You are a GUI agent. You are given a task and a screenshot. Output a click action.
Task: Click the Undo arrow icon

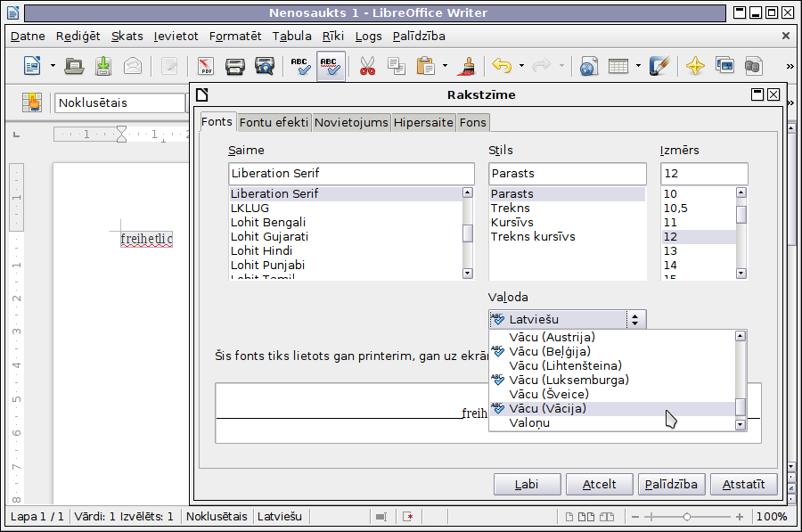pyautogui.click(x=503, y=65)
